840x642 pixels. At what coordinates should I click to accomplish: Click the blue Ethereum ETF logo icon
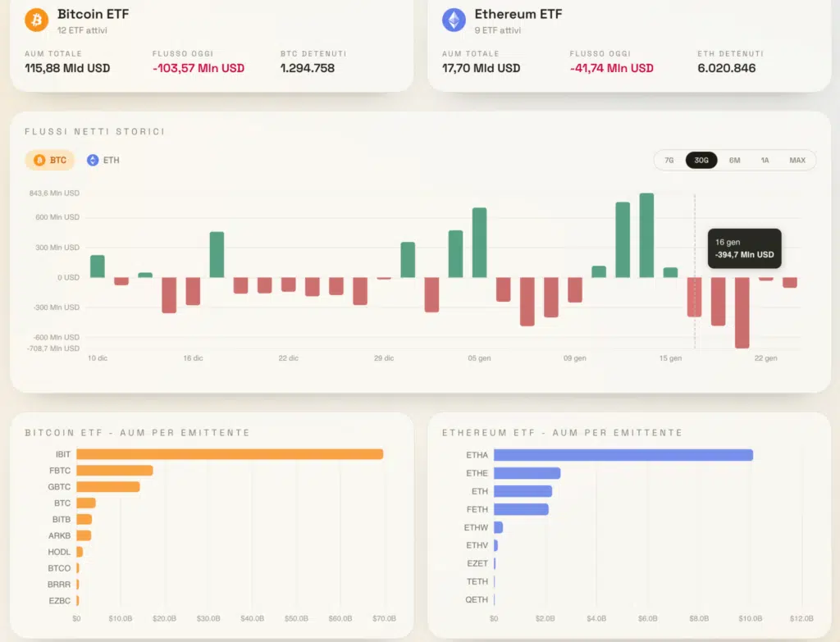tap(454, 20)
